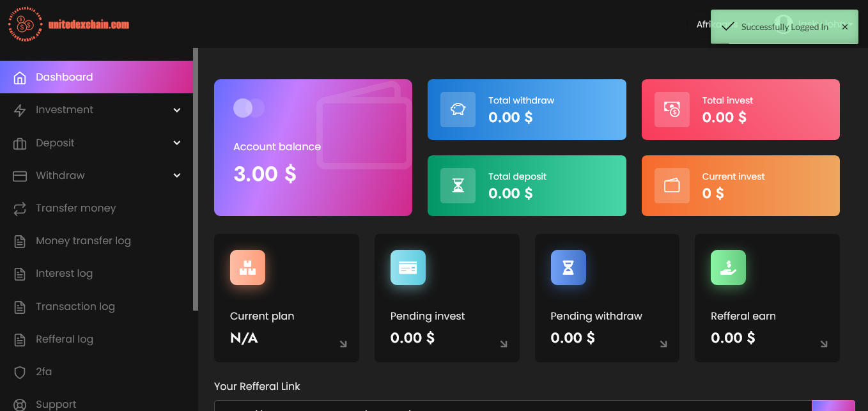Click the Current plan card arrow

343,344
